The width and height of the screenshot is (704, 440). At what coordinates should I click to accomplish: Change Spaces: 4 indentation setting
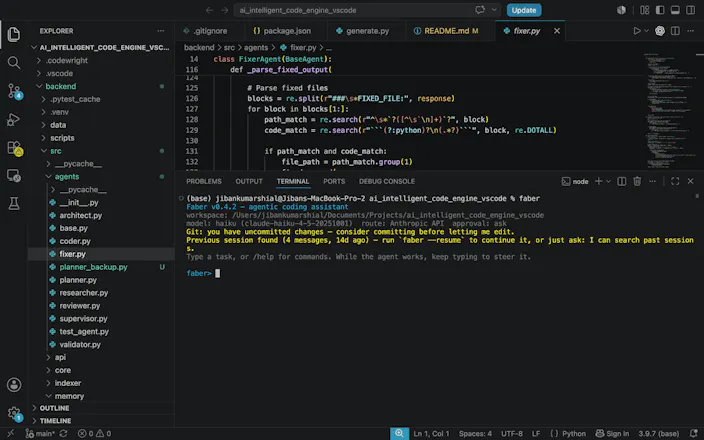click(475, 434)
